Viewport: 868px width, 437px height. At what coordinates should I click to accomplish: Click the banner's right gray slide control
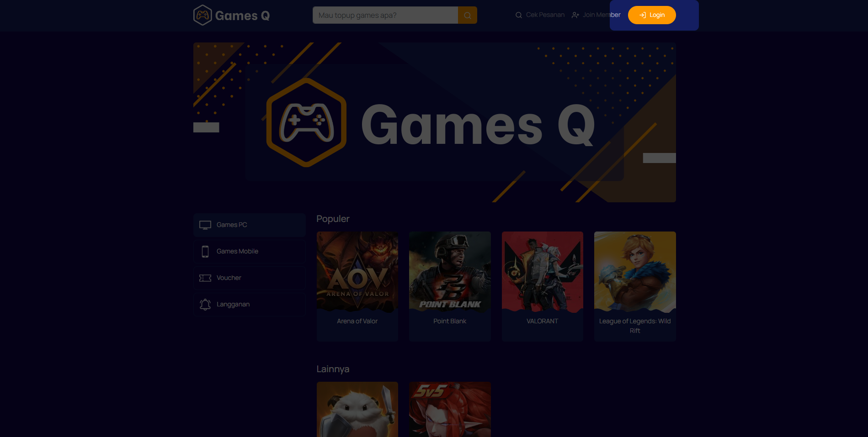click(x=659, y=158)
